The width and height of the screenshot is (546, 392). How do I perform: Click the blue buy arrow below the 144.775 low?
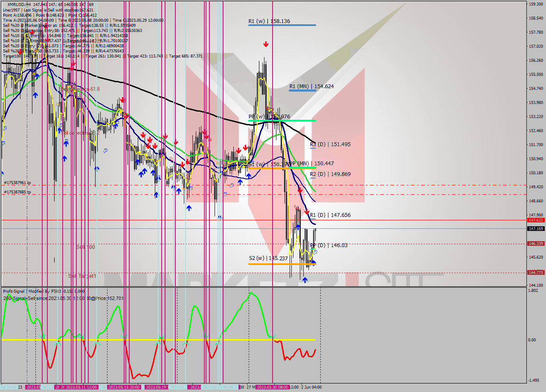[x=305, y=280]
